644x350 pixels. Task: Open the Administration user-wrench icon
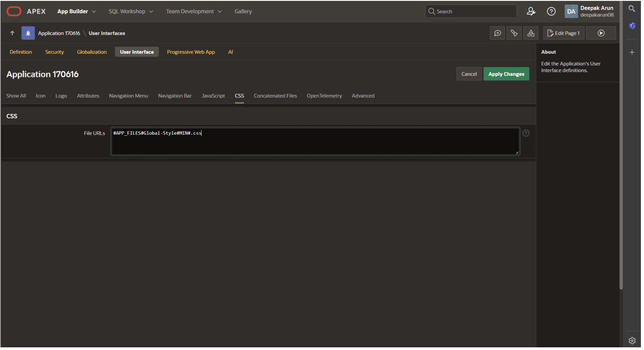coord(531,12)
